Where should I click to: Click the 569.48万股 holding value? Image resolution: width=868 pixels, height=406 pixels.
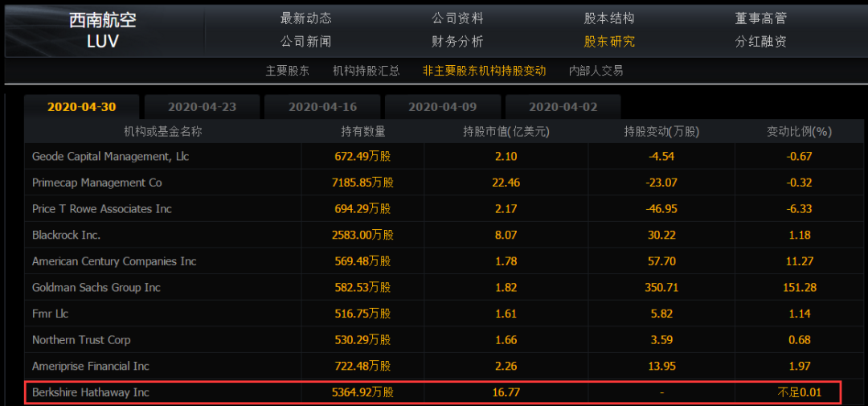point(362,261)
